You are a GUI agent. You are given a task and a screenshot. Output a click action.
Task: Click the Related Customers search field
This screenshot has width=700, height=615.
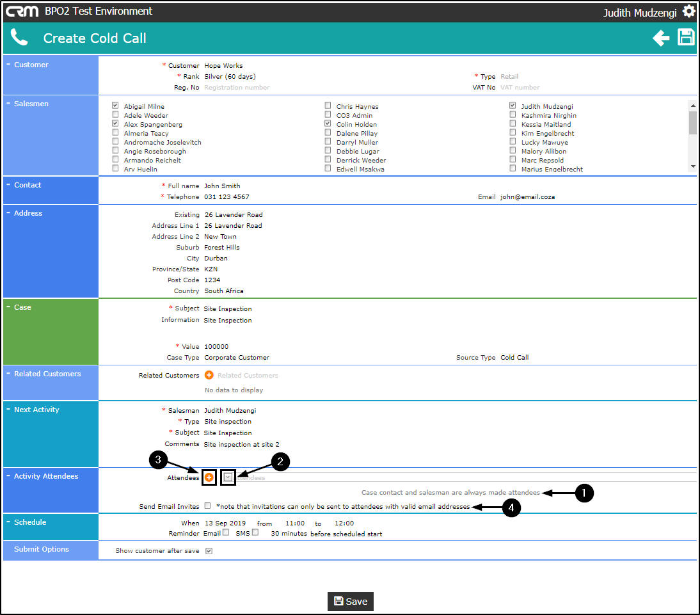pos(248,375)
